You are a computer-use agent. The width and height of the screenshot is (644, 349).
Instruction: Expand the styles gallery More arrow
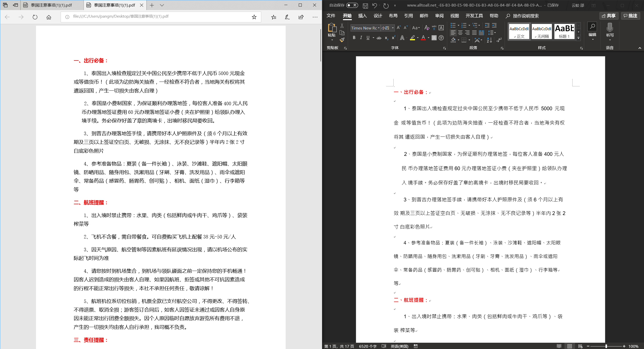pos(579,38)
